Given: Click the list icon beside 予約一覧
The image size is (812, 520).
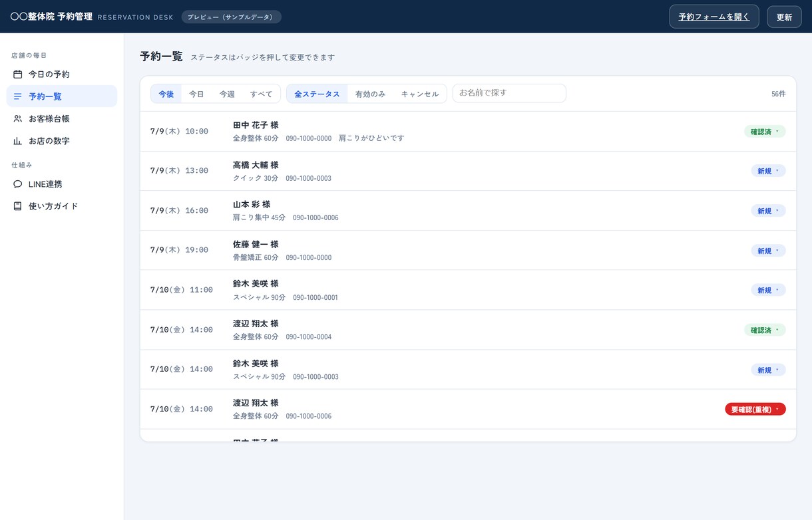Looking at the screenshot, I should click(18, 96).
